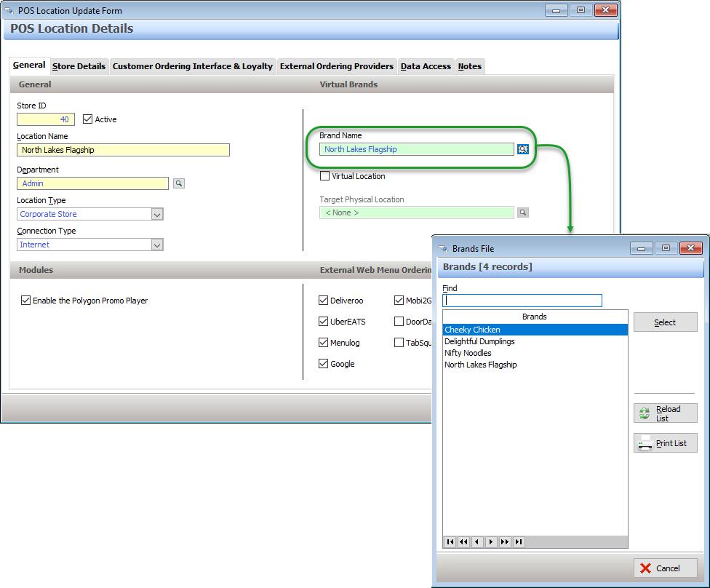Jump to last record in Brands list
Image resolution: width=710 pixels, height=588 pixels.
point(519,542)
